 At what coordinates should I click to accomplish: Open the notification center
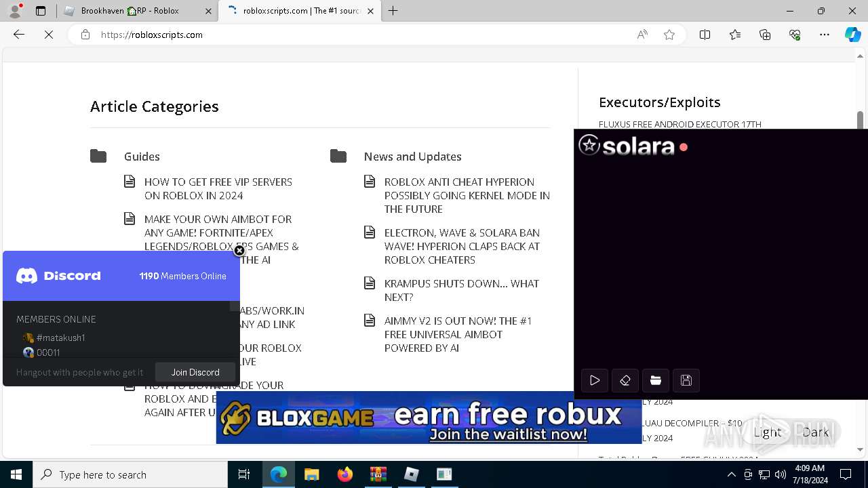[x=846, y=474]
